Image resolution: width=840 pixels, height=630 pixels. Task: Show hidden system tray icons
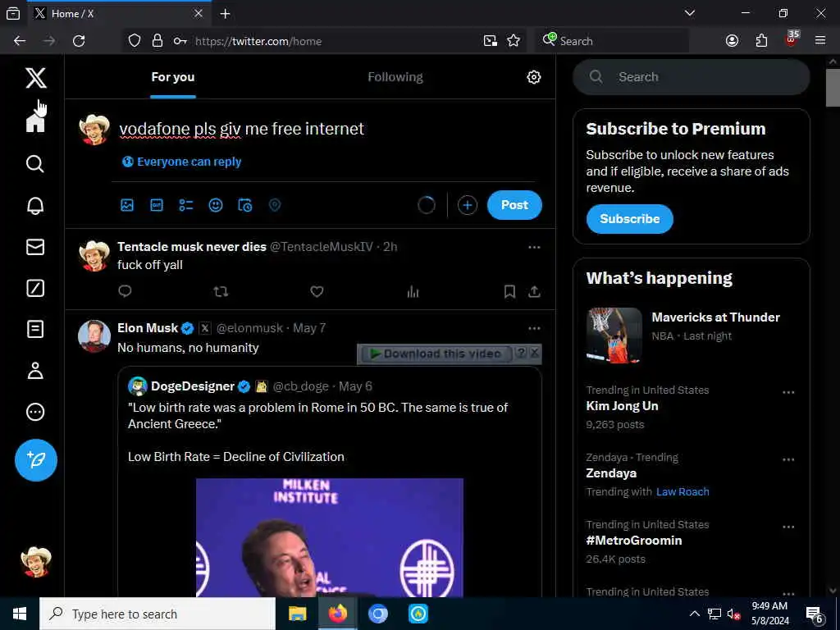[694, 614]
